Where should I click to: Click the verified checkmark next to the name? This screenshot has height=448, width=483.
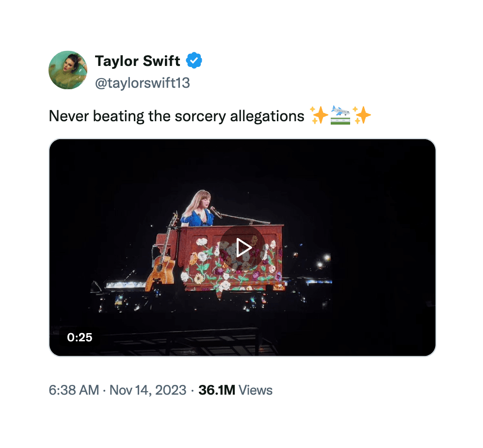point(194,60)
